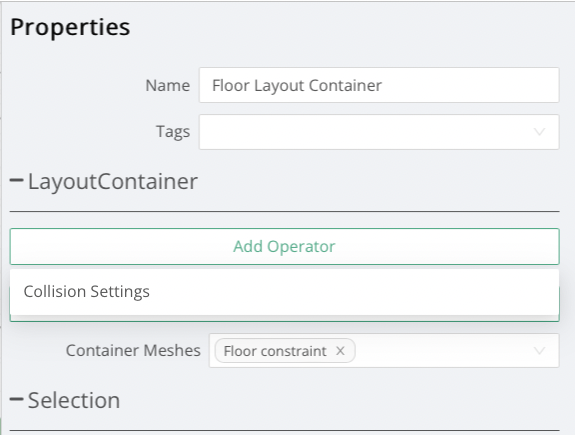Image resolution: width=575 pixels, height=435 pixels.
Task: Click empty space in Container Meshes field
Action: coord(444,351)
